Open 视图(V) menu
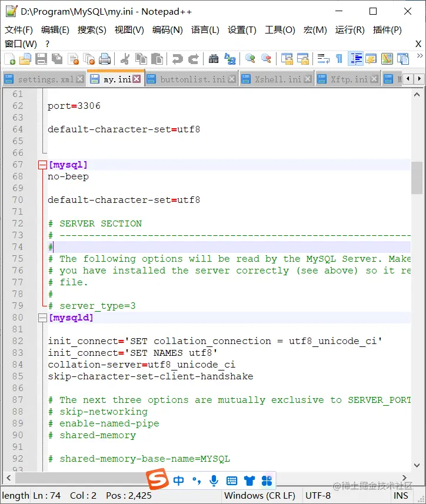The width and height of the screenshot is (426, 504). (129, 30)
